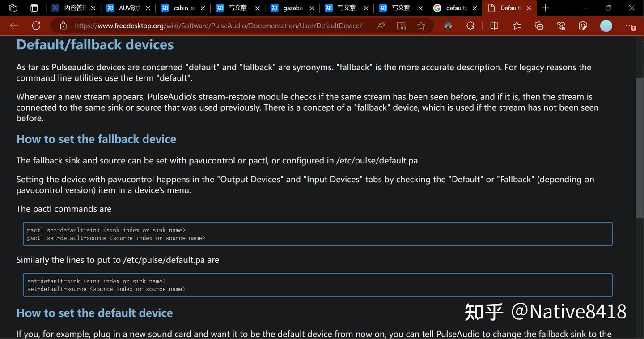Click the page vertical scrollbar thumb
The width and height of the screenshot is (644, 339).
pos(640,148)
